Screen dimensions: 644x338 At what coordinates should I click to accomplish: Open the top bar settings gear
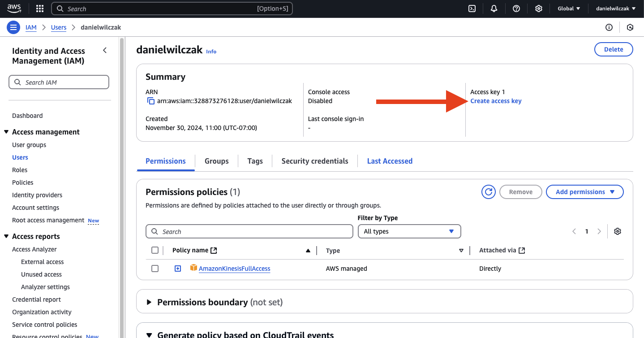(539, 9)
